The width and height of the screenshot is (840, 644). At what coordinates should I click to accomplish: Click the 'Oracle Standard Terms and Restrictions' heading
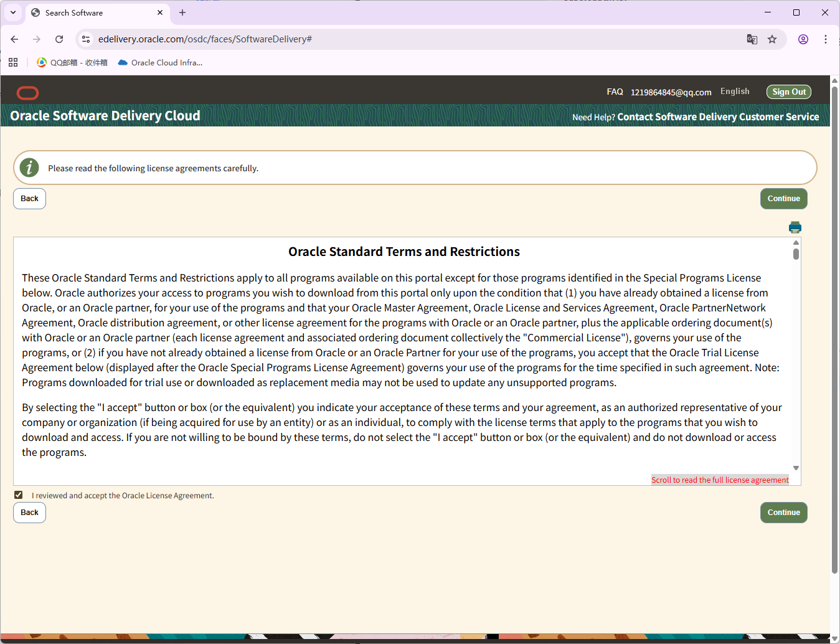pos(404,252)
